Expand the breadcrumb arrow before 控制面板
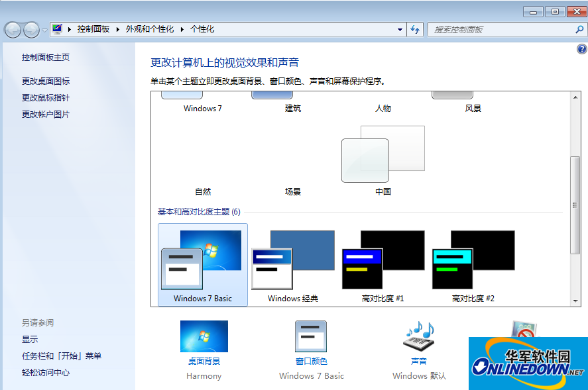The image size is (588, 390). (70, 29)
